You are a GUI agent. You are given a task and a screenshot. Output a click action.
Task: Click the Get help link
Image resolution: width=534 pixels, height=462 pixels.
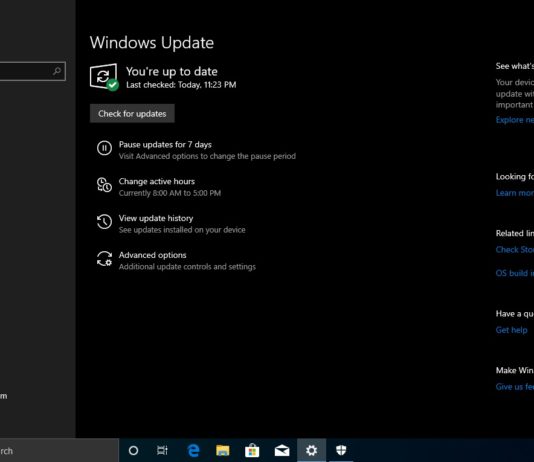[x=512, y=330]
